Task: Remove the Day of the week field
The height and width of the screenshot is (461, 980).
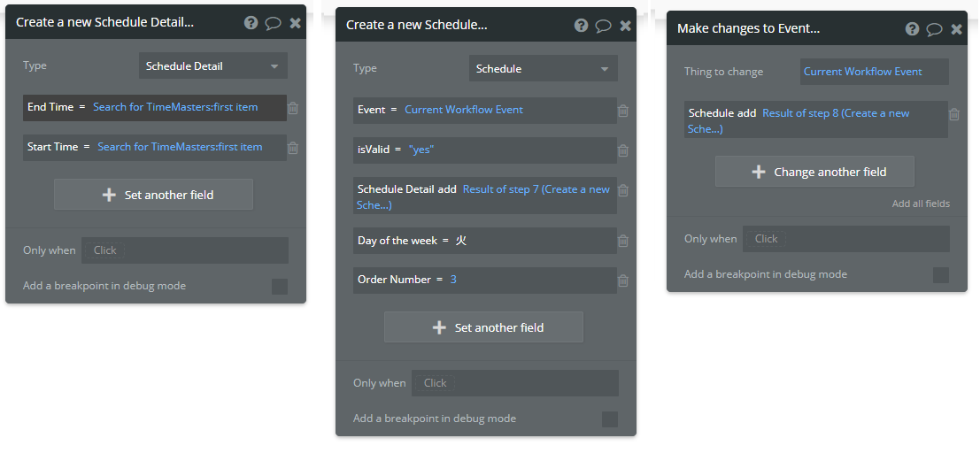Action: click(x=623, y=241)
